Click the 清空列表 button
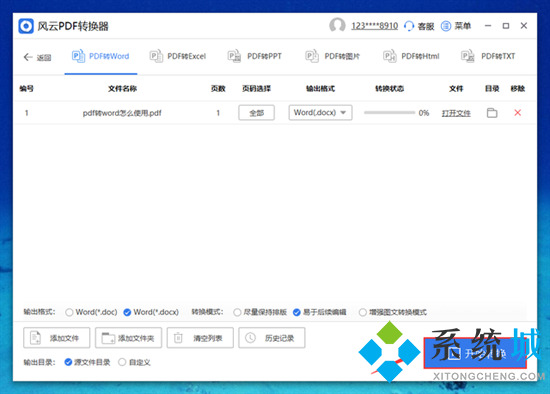550x394 pixels. 200,338
